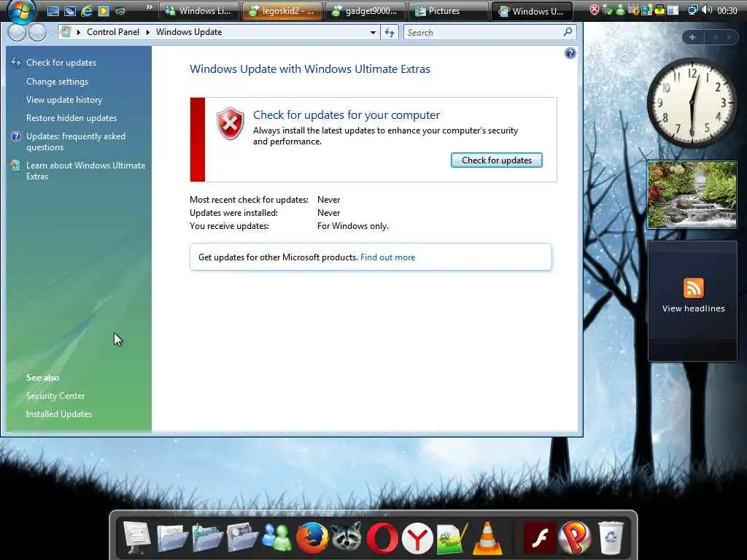Open Updates: frequently asked questions
The height and width of the screenshot is (560, 747).
pos(76,141)
